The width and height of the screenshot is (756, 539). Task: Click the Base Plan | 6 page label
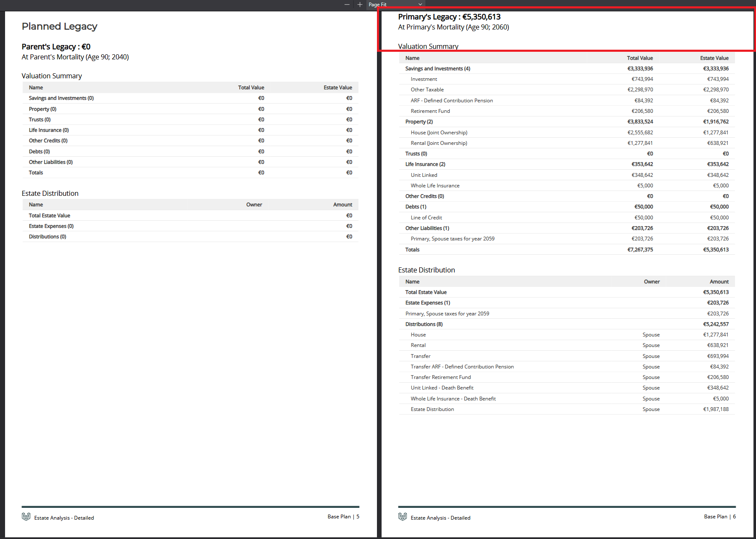click(719, 516)
